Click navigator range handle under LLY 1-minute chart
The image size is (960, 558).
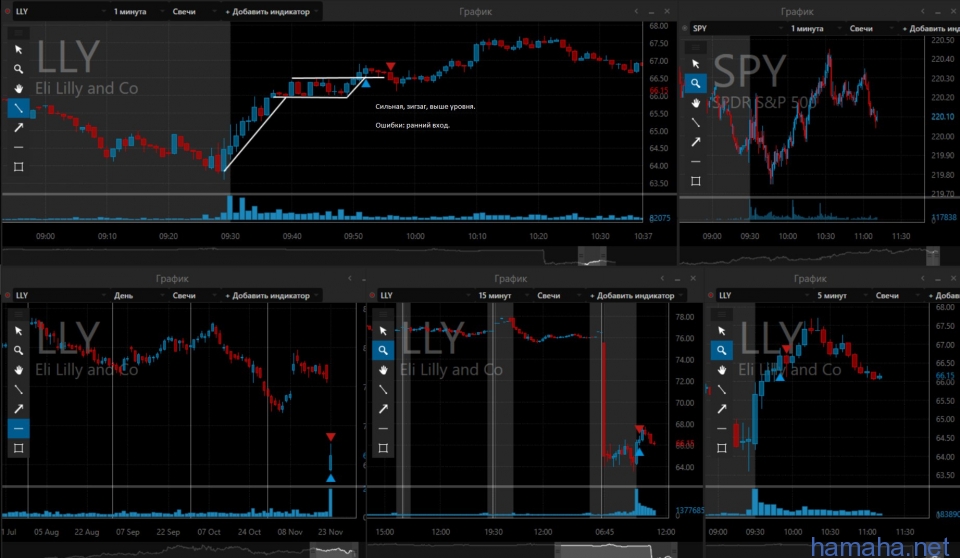pos(592,256)
